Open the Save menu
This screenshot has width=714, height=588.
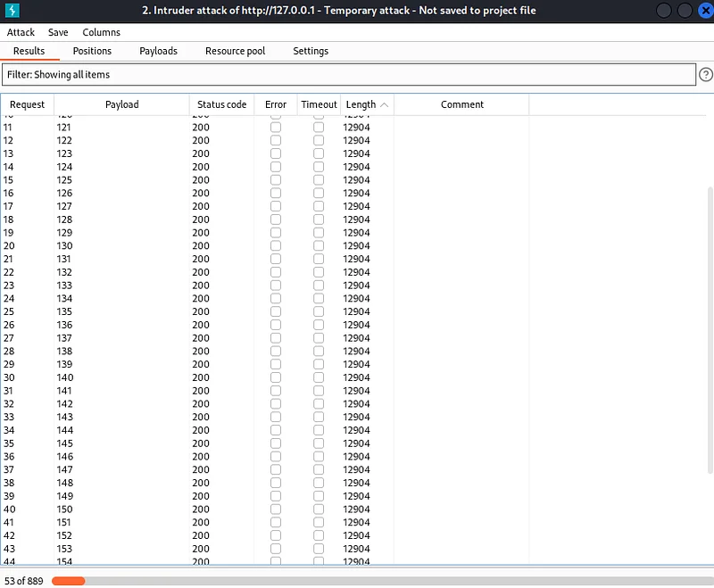[58, 32]
